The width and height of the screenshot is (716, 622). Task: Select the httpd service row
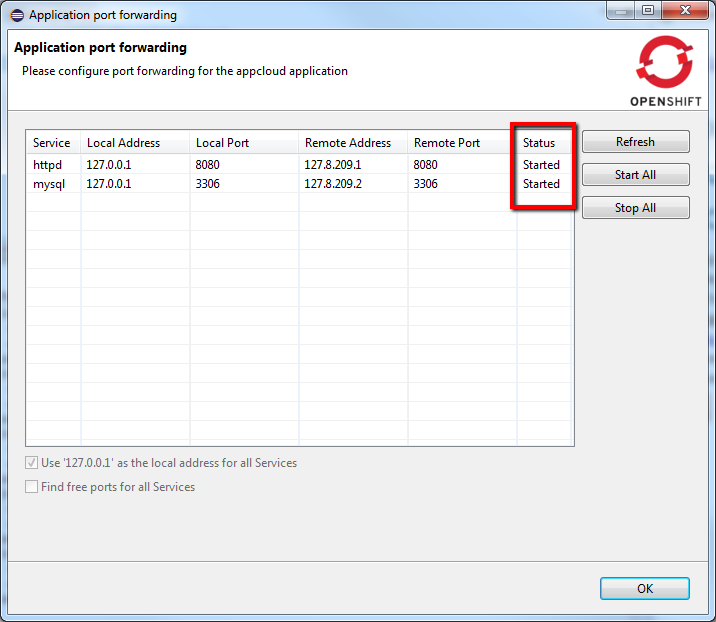pos(47,165)
